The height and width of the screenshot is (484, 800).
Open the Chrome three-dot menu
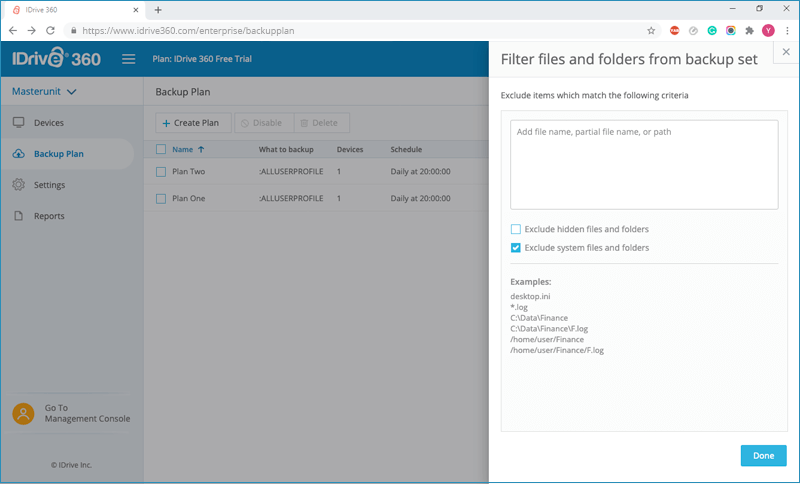(788, 31)
